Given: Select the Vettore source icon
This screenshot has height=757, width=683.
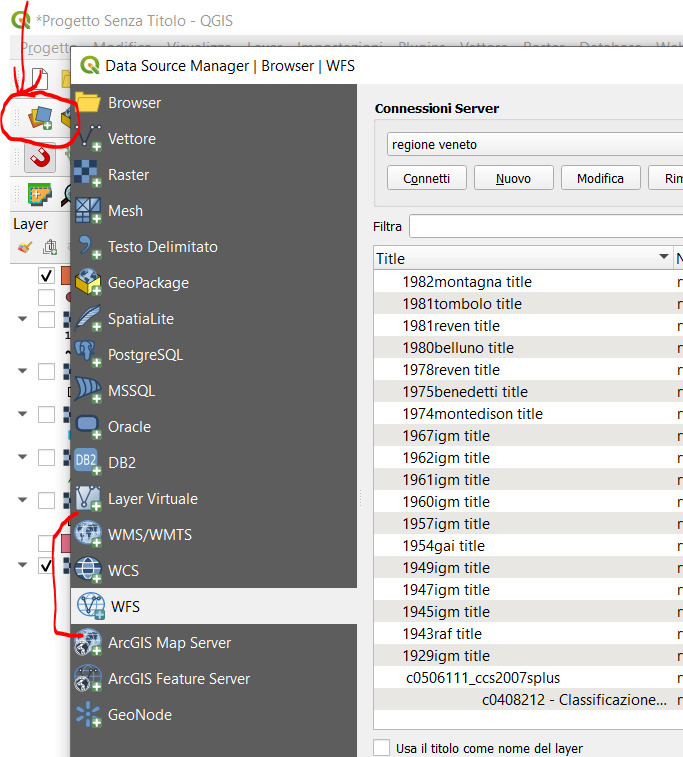Looking at the screenshot, I should pos(89,139).
